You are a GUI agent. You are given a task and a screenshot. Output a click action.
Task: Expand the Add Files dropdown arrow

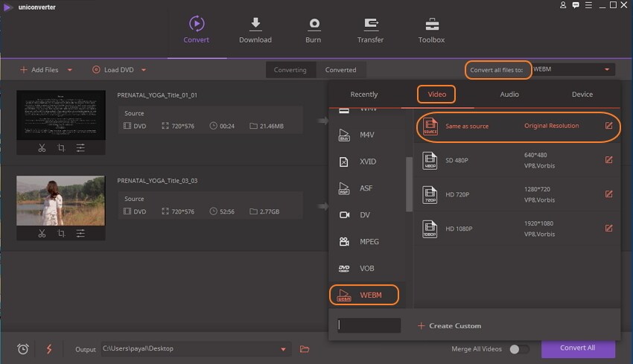pos(70,70)
